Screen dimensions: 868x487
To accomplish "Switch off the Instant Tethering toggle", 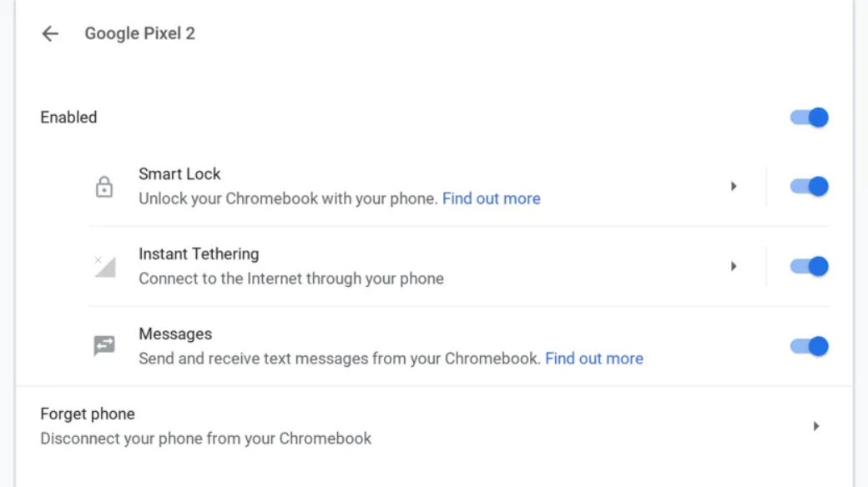I will 809,267.
